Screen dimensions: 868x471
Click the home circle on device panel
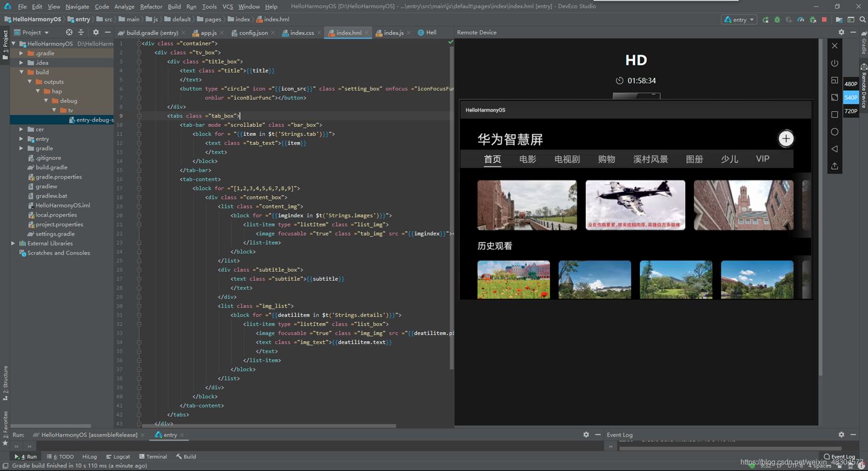tap(834, 132)
